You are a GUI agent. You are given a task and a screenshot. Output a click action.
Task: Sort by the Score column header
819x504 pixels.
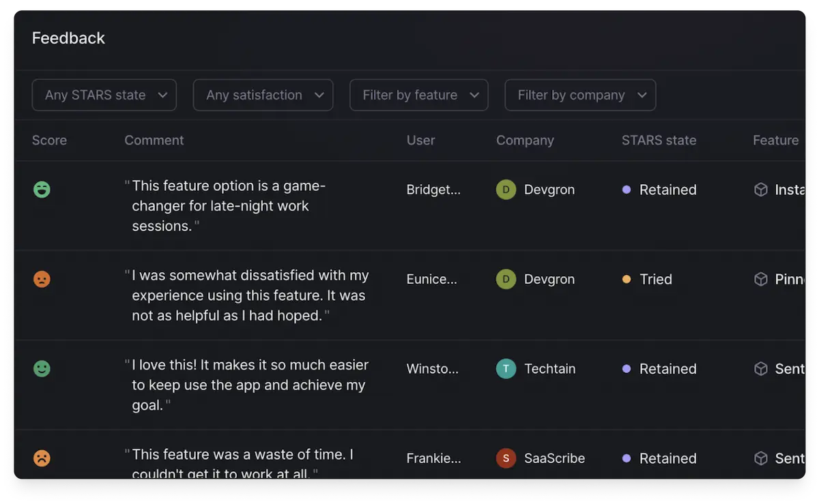49,140
